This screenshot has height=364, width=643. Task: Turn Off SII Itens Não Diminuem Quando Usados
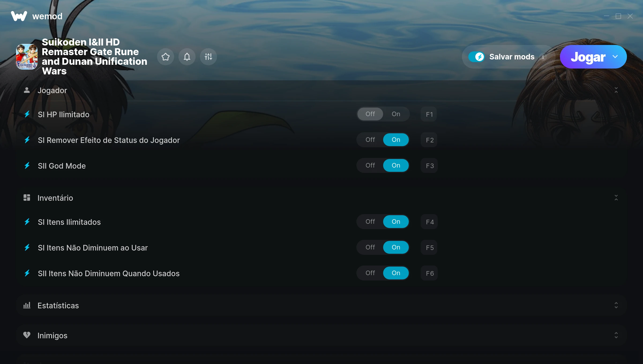coord(370,273)
